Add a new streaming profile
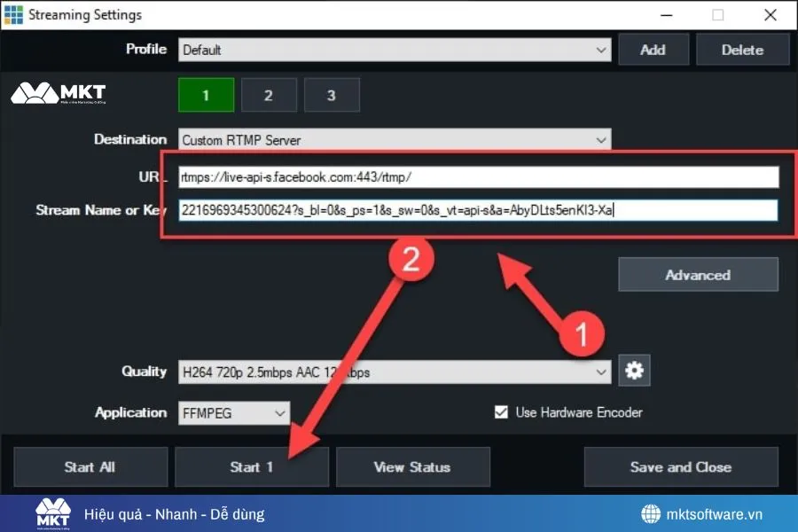The width and height of the screenshot is (798, 532). click(x=653, y=50)
